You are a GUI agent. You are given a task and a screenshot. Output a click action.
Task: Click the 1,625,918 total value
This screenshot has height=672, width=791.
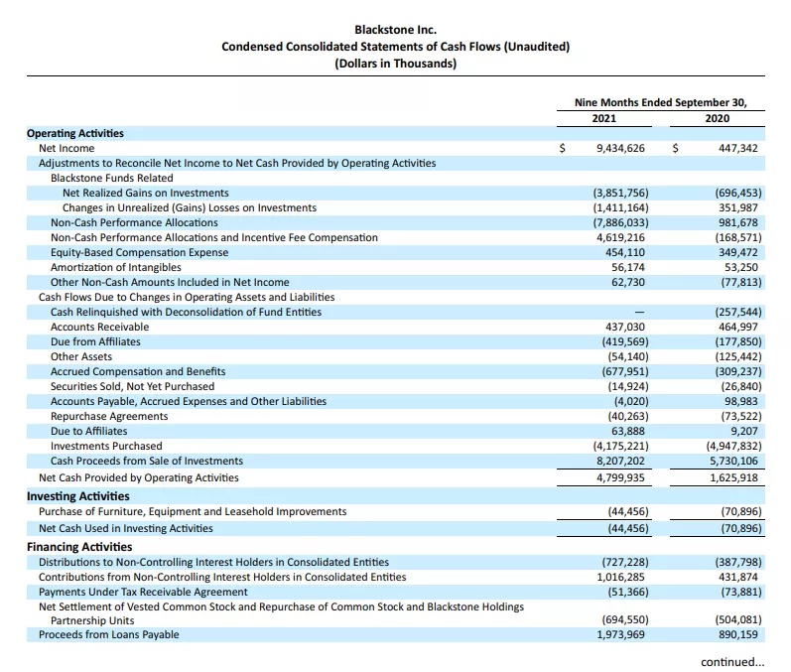pyautogui.click(x=733, y=477)
